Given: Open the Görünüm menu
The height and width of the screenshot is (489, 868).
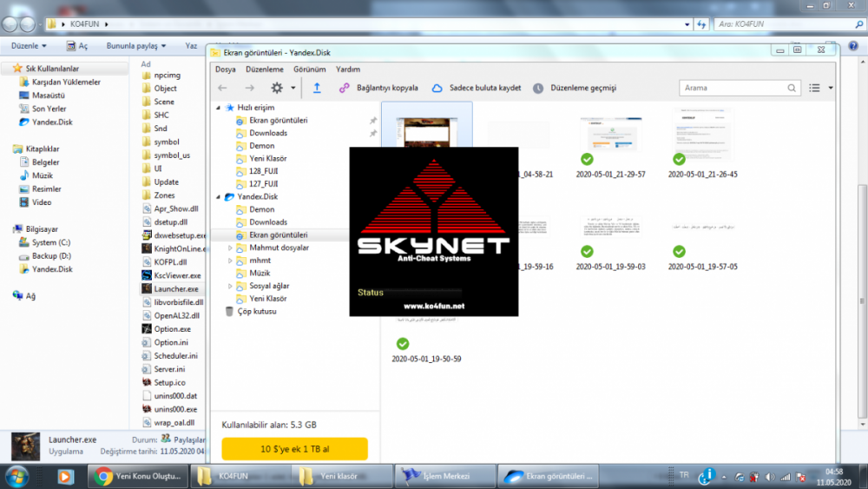Looking at the screenshot, I should click(x=309, y=69).
